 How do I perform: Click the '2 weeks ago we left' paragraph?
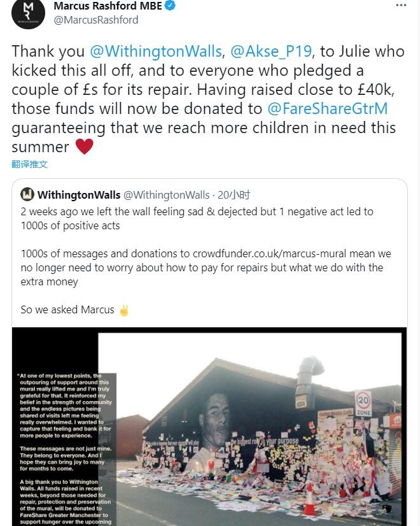point(197,218)
